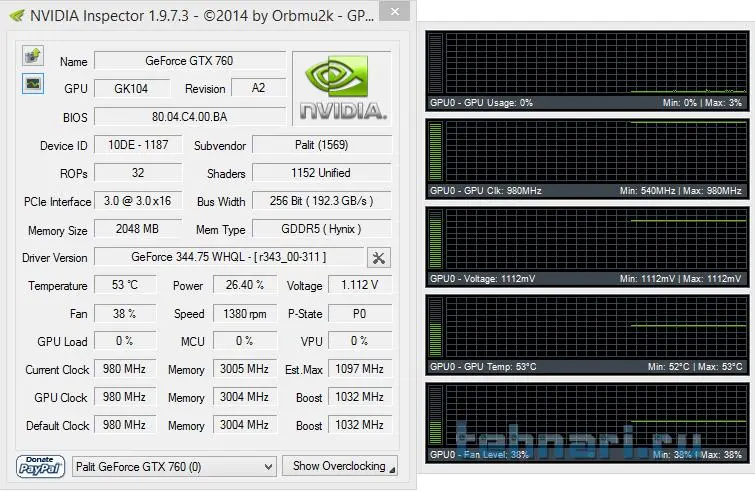Click the Current Clock field 980 MHz
Viewport: 755px width, 492px height.
pyautogui.click(x=125, y=369)
